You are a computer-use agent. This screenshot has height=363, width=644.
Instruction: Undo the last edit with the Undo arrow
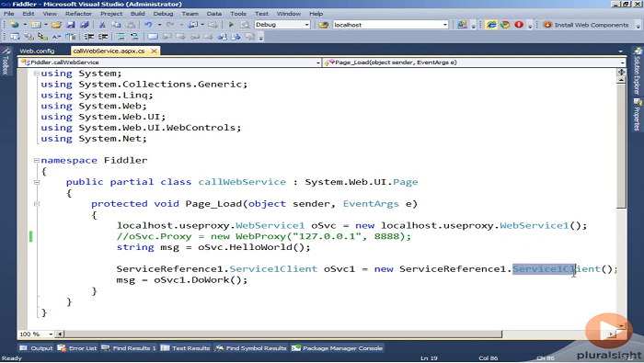click(x=148, y=25)
